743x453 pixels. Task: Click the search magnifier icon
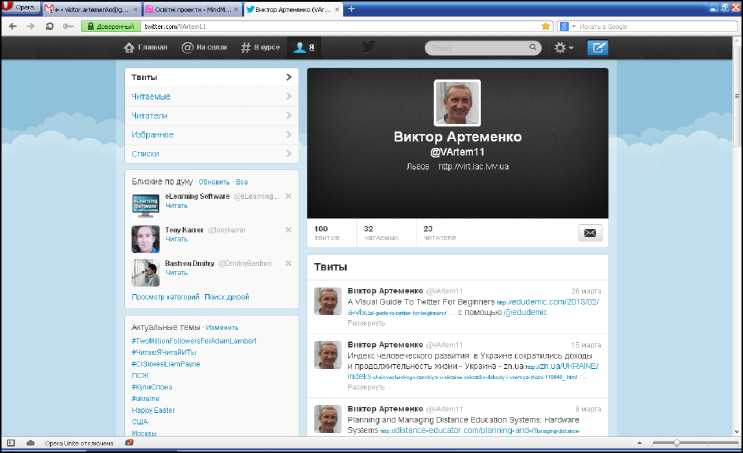tap(533, 47)
